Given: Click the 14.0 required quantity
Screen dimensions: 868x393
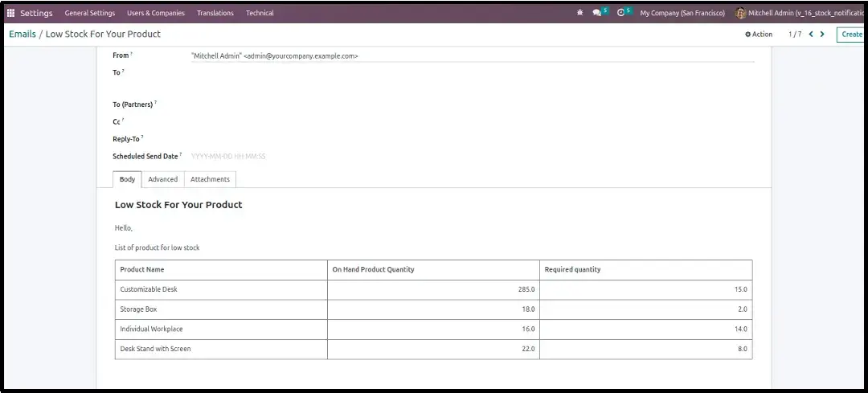Looking at the screenshot, I should tap(741, 330).
